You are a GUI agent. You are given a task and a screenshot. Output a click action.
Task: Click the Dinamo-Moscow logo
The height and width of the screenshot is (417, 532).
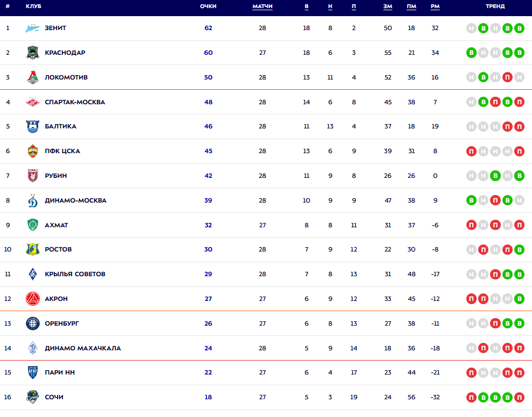coord(33,200)
